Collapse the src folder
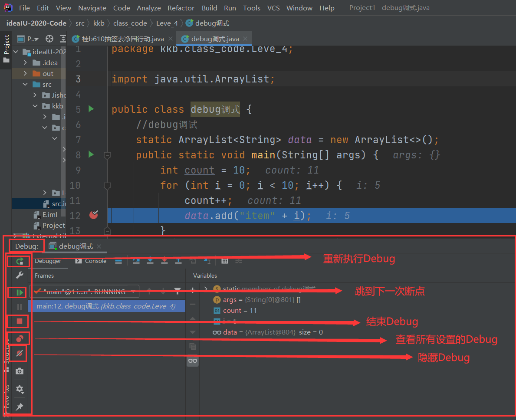Viewport: 516px width, 420px height. point(25,84)
